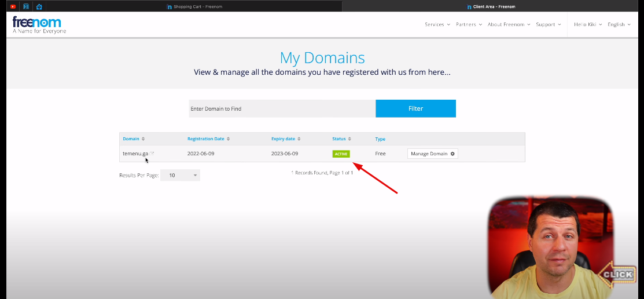The image size is (644, 299).
Task: Click the My Domains heading
Action: click(322, 57)
